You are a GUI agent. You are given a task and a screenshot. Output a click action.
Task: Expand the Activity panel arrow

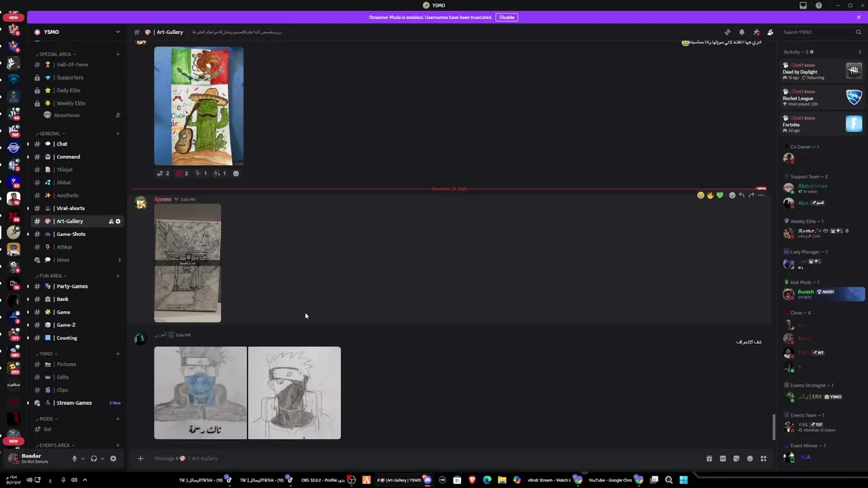click(x=860, y=52)
